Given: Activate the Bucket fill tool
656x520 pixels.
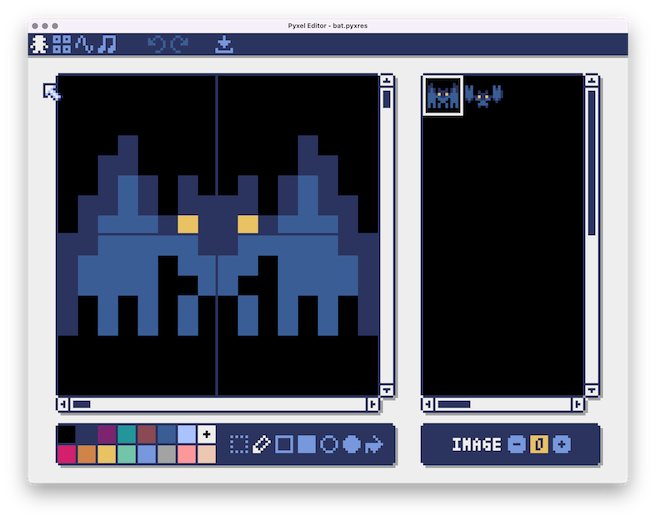Looking at the screenshot, I should 375,444.
